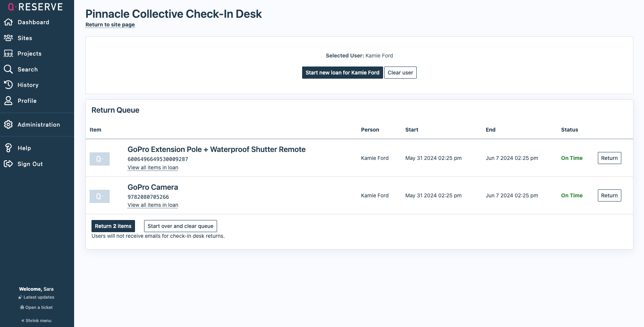Click the Sign Out arrow icon
This screenshot has height=327, width=644.
(8, 164)
